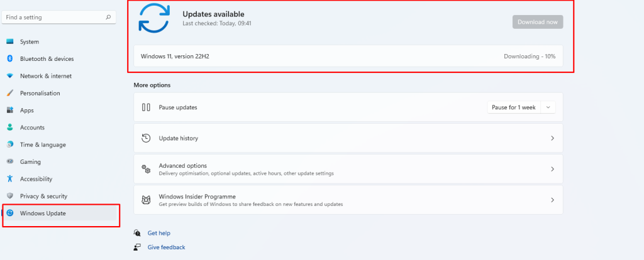Click the Delivery optimisation description text
644x260 pixels.
(x=246, y=173)
